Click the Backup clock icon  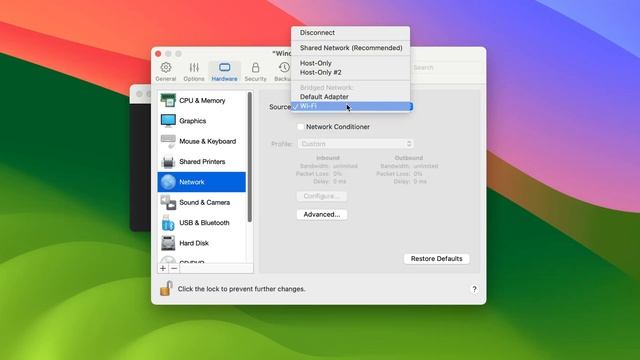click(284, 67)
